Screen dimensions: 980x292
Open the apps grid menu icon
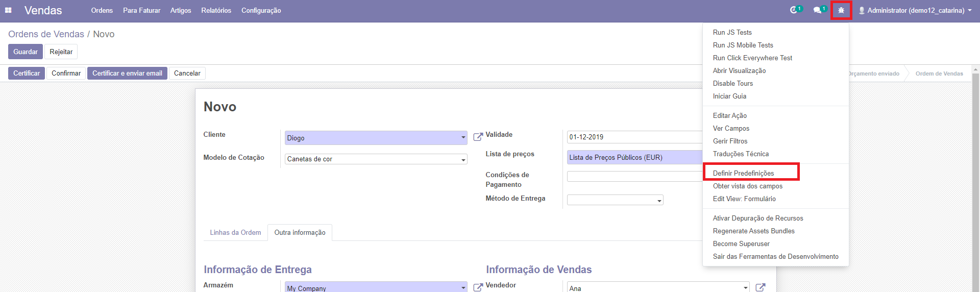coord(8,10)
